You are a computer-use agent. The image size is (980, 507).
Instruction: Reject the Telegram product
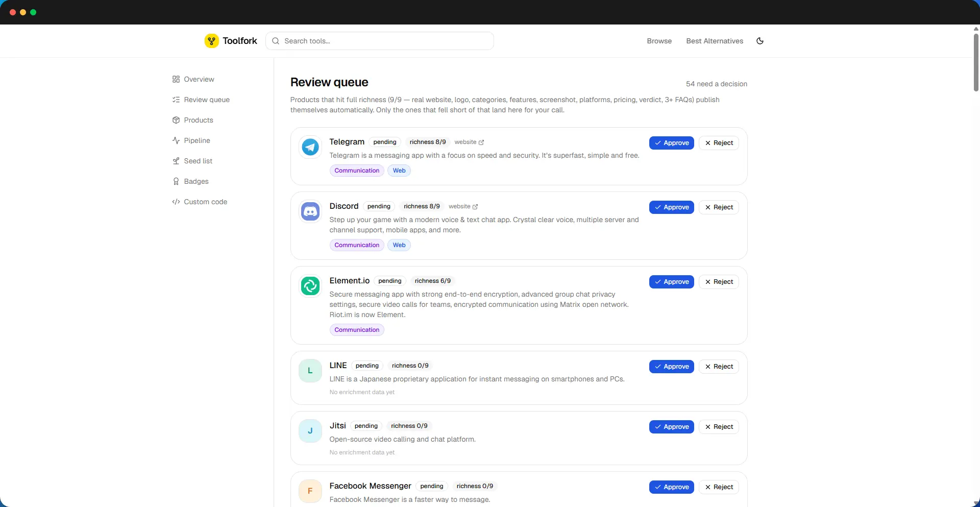pyautogui.click(x=719, y=143)
